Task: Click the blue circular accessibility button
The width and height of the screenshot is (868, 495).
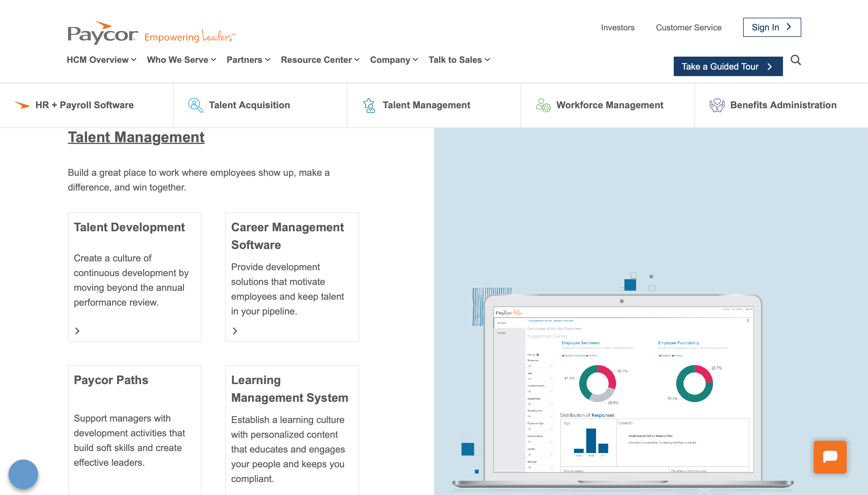Action: coord(23,474)
